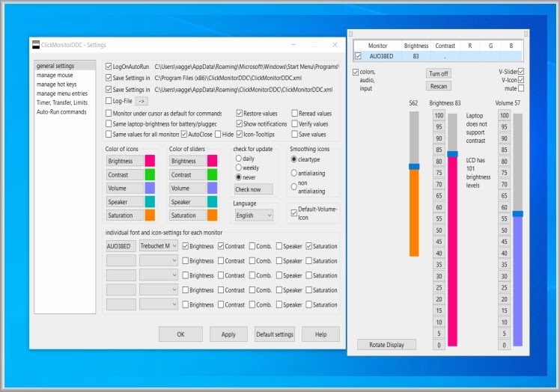Click the Rotate Display button

point(386,345)
